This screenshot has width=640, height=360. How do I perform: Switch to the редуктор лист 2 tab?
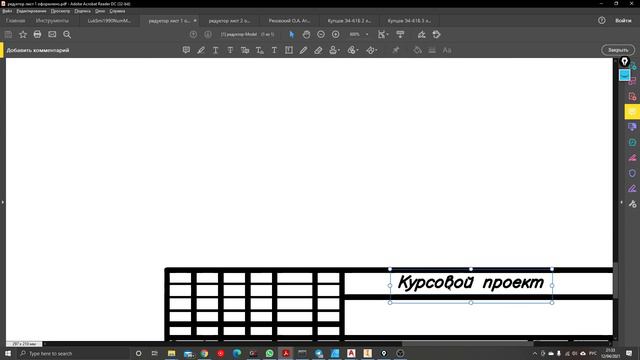(x=229, y=20)
